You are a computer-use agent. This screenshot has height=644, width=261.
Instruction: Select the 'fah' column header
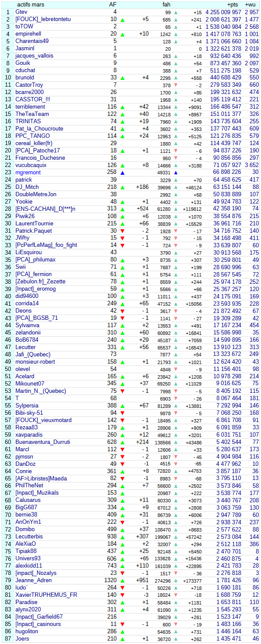(x=166, y=5)
